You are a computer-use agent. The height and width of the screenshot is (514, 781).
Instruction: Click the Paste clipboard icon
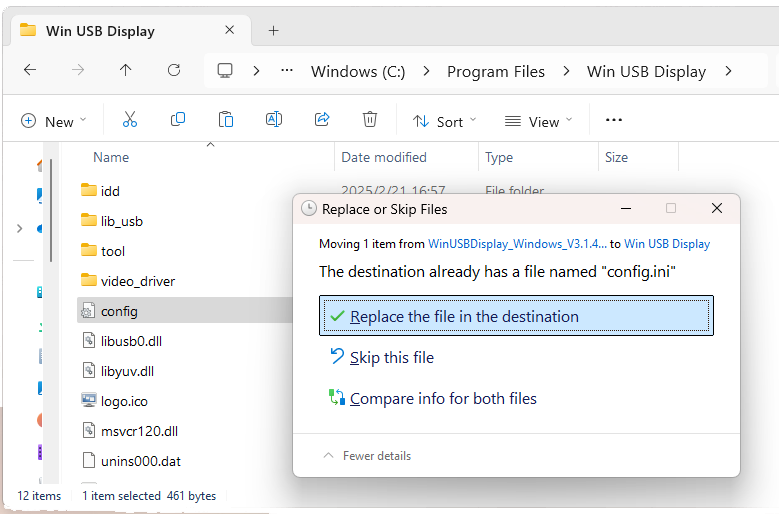(226, 120)
